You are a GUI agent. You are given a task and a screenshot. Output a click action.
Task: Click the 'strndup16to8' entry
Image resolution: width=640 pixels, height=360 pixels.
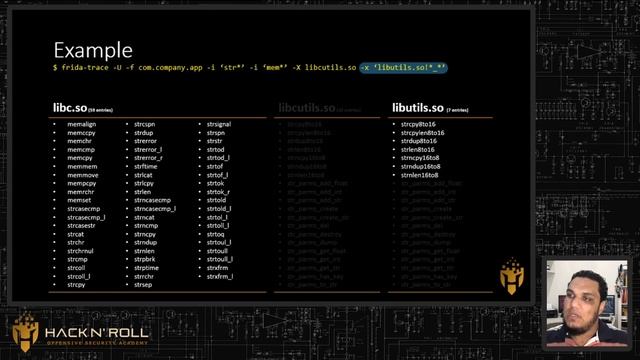[x=420, y=167]
